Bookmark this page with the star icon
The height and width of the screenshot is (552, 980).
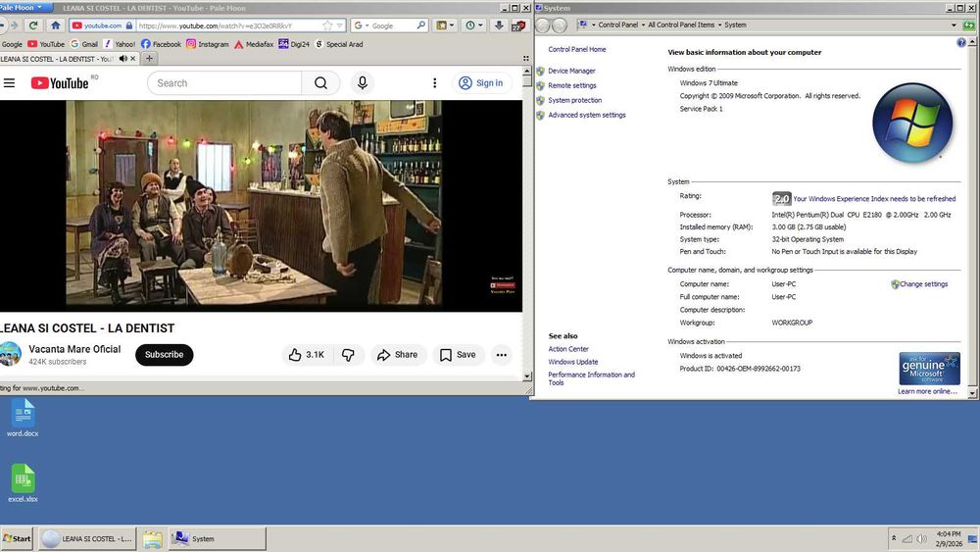tap(327, 25)
